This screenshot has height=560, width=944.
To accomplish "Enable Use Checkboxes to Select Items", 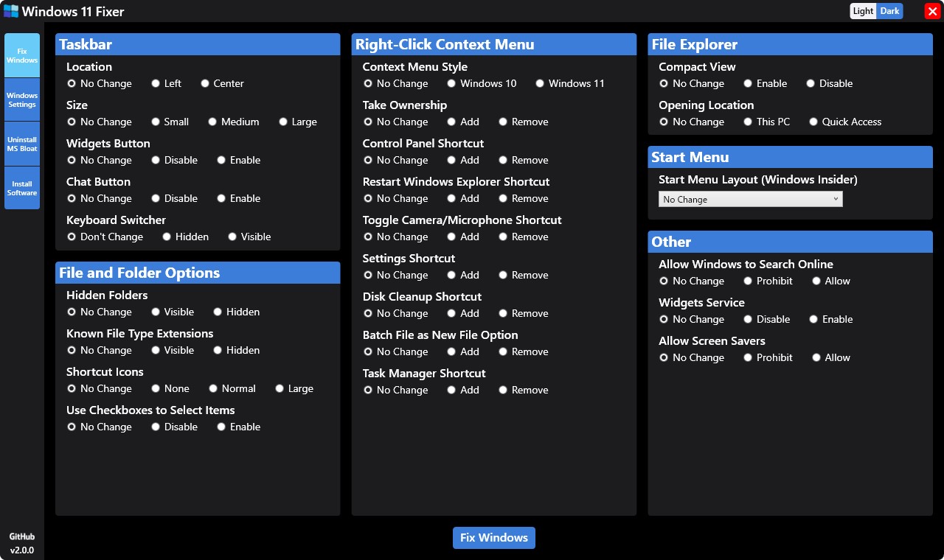I will coord(239,427).
